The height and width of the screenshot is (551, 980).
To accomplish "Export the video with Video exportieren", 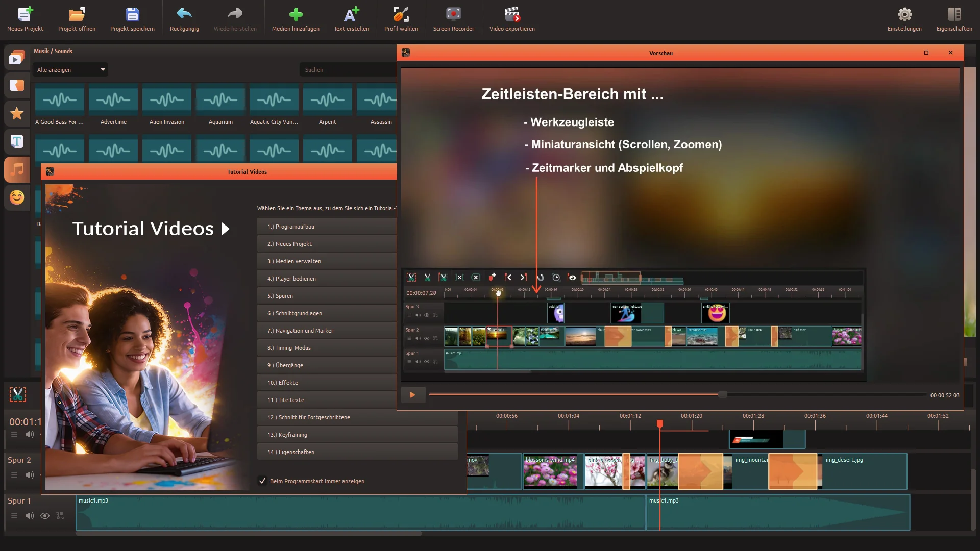I will 512,19.
